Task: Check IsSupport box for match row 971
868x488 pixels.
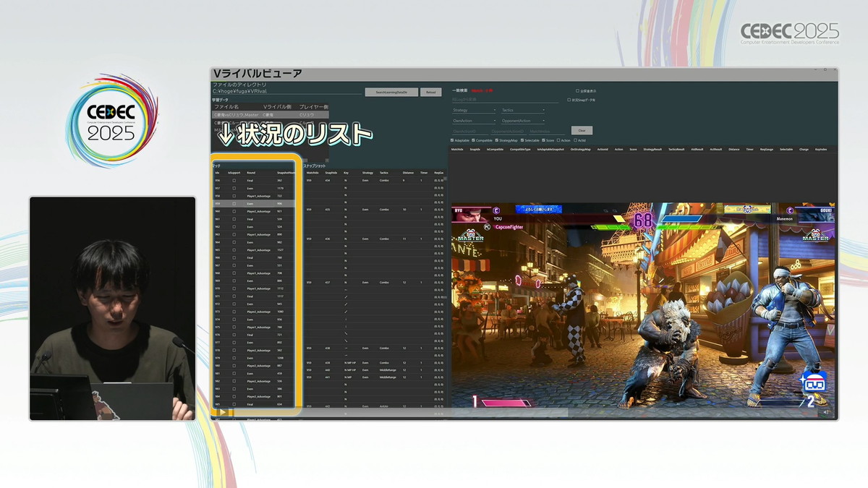Action: [x=234, y=296]
